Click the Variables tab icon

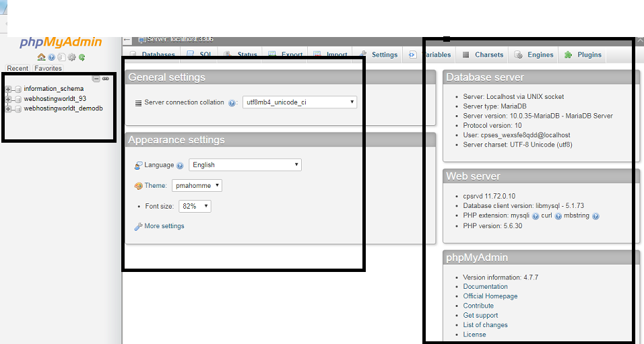412,55
